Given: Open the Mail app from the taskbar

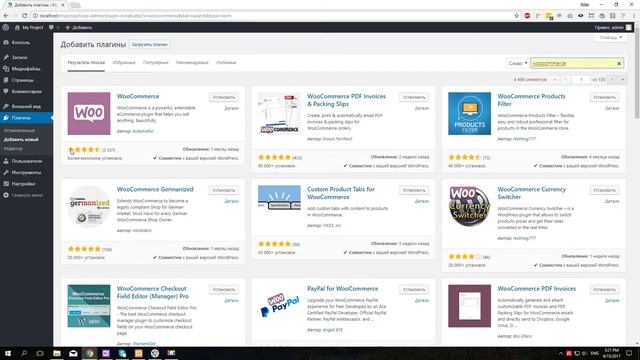Looking at the screenshot, I should pos(73,353).
